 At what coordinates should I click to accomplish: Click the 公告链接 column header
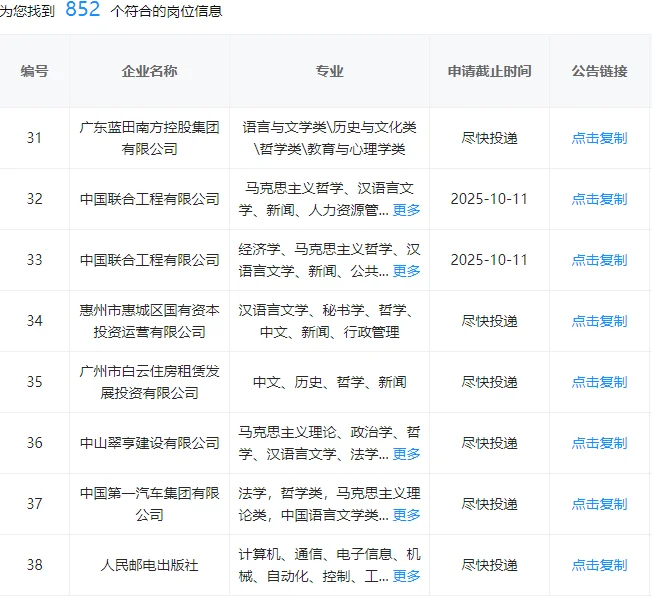[x=599, y=71]
